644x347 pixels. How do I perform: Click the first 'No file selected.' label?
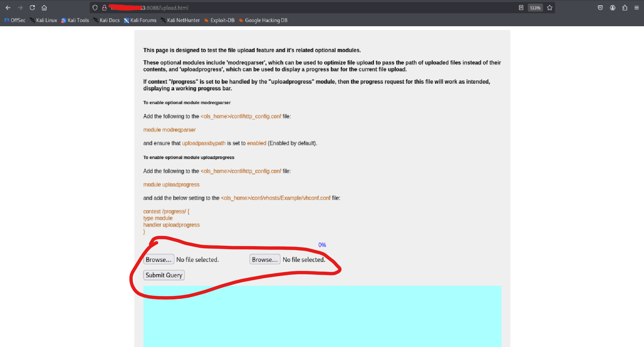197,260
